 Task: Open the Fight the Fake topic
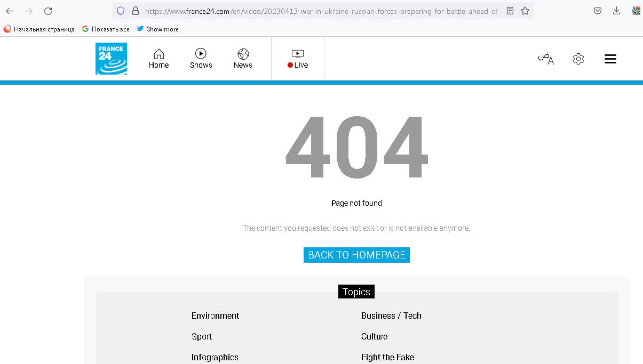click(x=387, y=357)
